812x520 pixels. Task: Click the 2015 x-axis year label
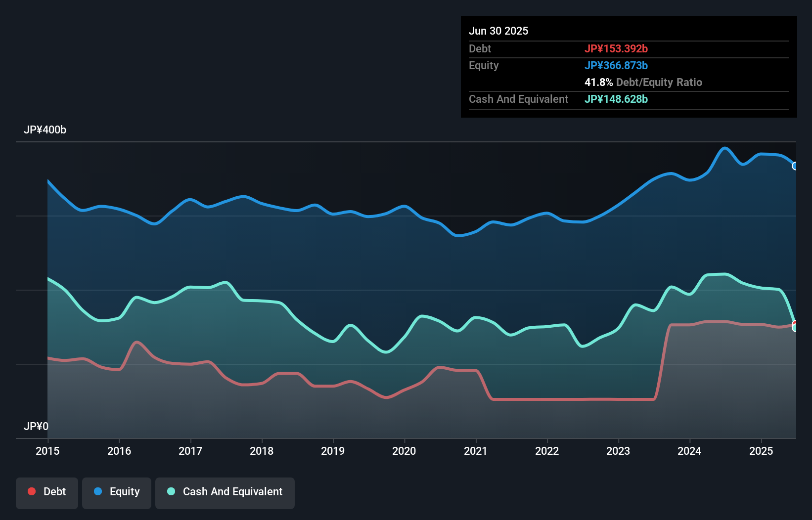click(47, 451)
